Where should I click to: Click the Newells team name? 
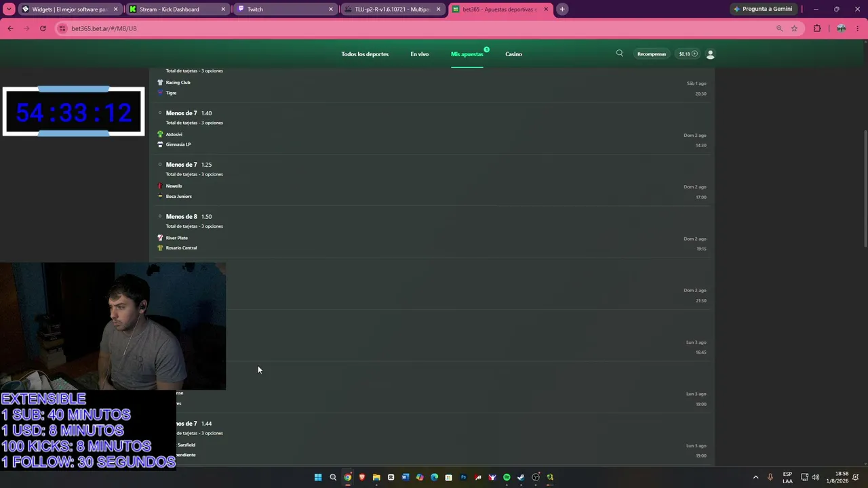tap(174, 186)
